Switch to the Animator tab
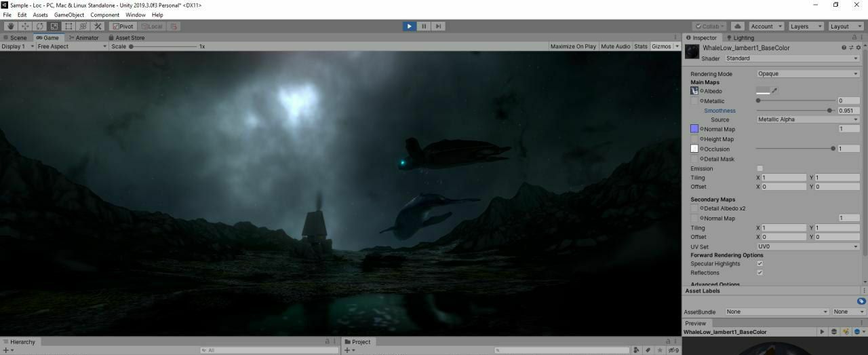Screen dimensions: 868x355 coord(83,38)
